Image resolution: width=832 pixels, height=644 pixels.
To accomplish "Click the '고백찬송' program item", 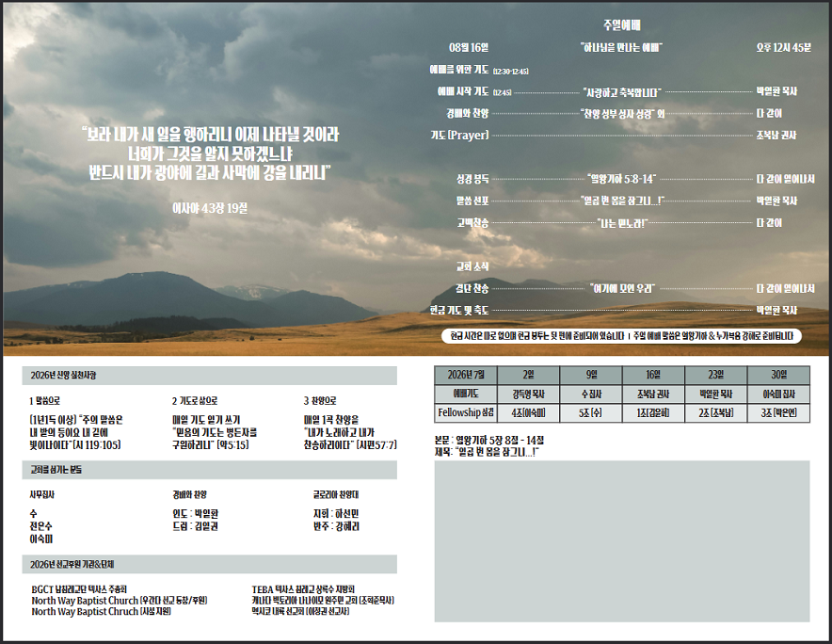I will pos(472,223).
